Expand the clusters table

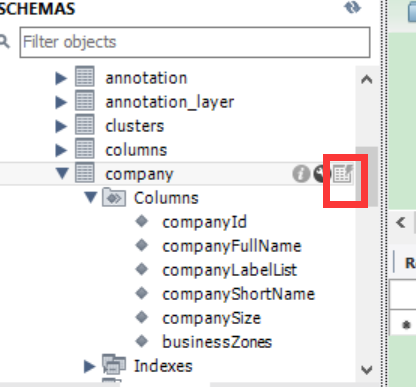click(61, 126)
